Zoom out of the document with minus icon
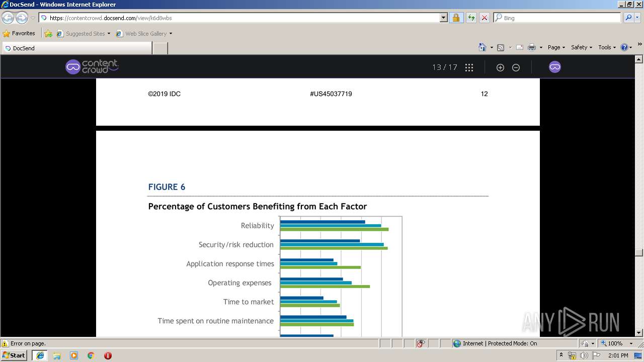 [516, 67]
